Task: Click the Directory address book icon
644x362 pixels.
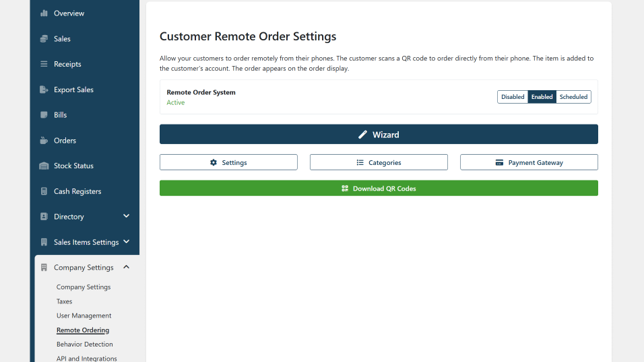Action: (44, 216)
